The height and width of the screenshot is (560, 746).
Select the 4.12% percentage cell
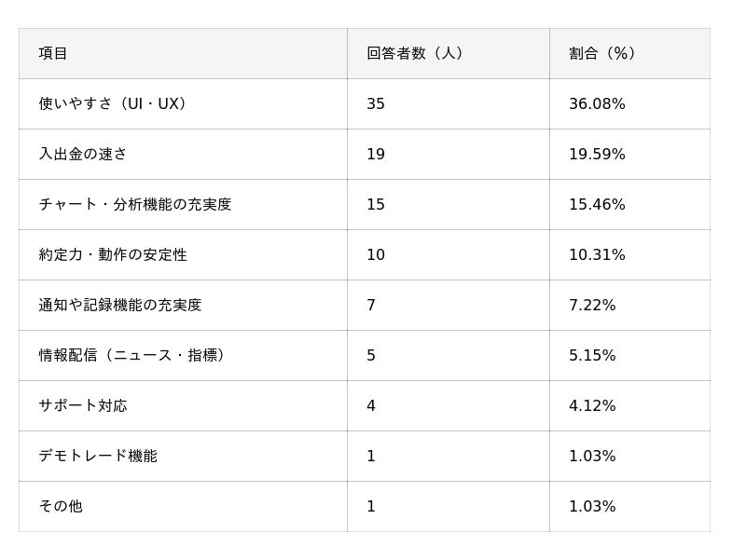pos(592,405)
